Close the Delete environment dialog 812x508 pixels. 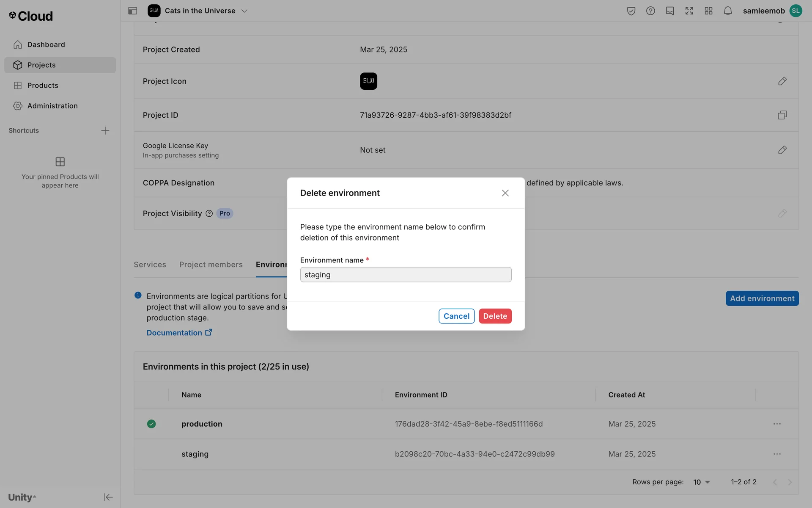[x=505, y=193]
